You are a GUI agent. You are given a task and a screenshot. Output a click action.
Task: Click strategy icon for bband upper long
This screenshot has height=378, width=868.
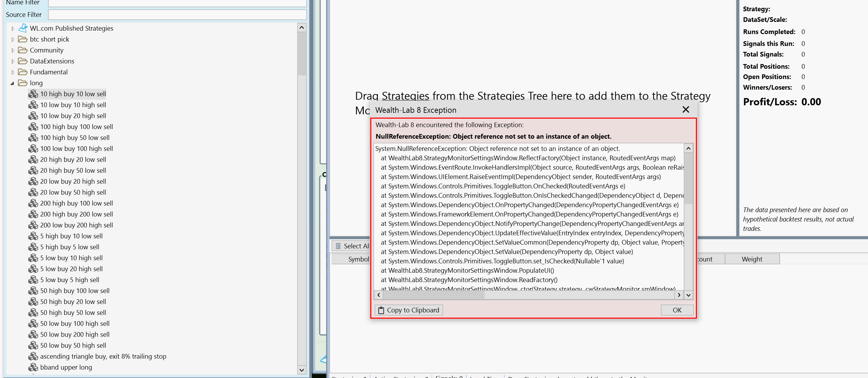(x=33, y=367)
